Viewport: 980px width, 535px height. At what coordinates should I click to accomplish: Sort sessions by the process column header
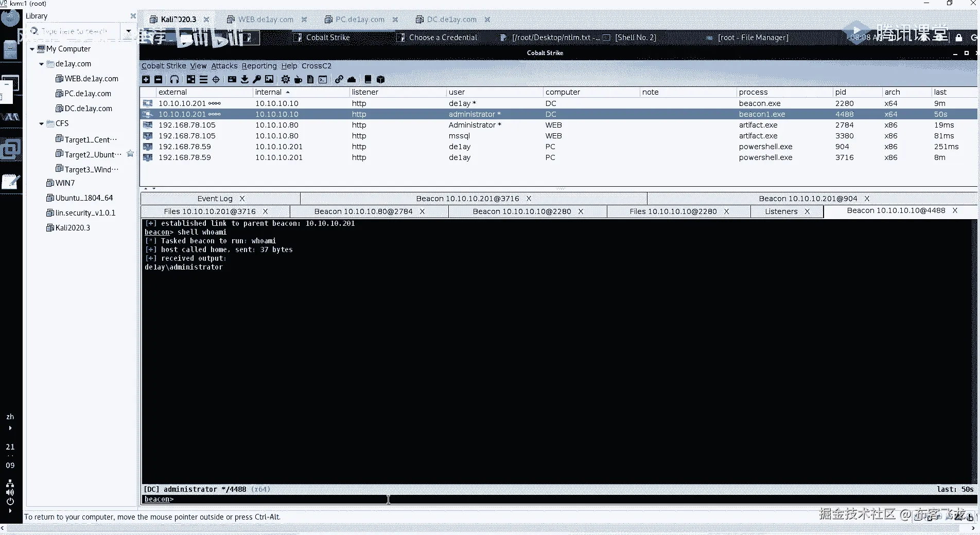coord(784,92)
